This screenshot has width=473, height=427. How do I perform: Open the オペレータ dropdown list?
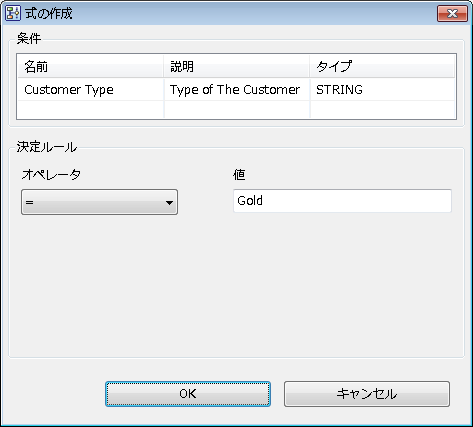pos(99,202)
